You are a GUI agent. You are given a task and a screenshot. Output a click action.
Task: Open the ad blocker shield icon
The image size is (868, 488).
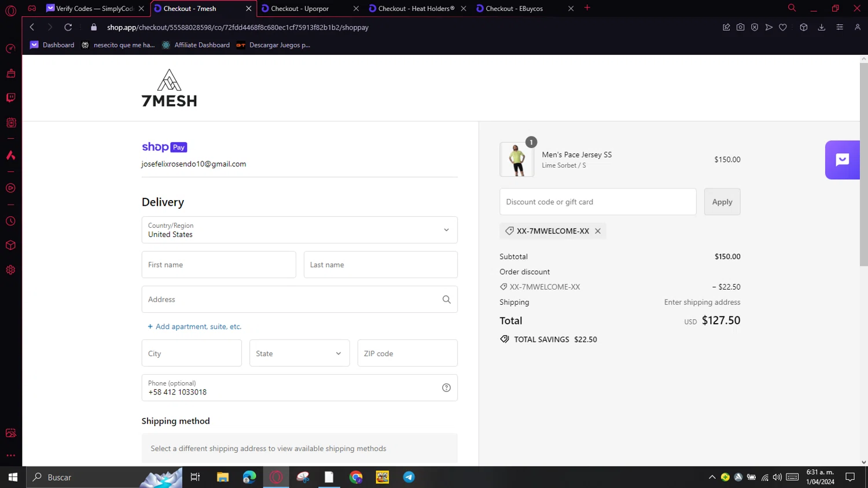point(755,27)
